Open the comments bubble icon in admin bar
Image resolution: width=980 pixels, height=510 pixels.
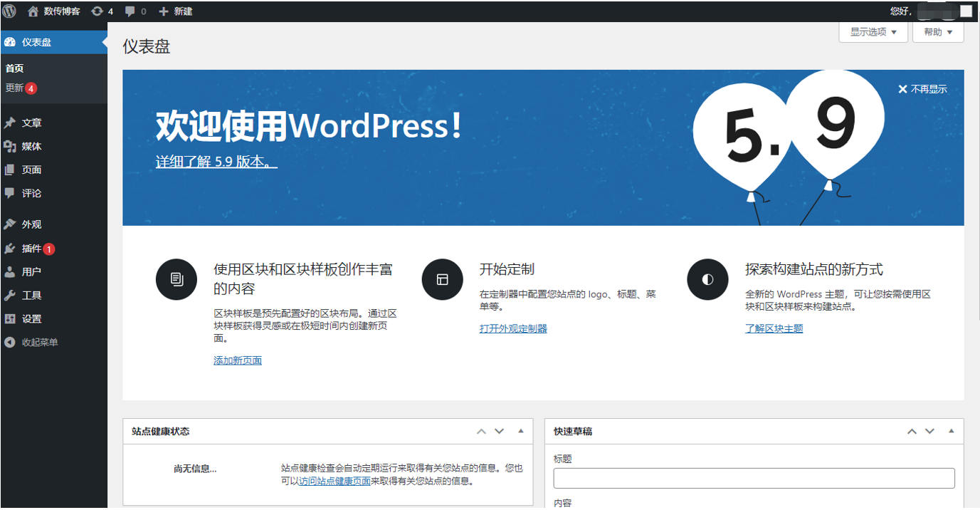pos(130,11)
